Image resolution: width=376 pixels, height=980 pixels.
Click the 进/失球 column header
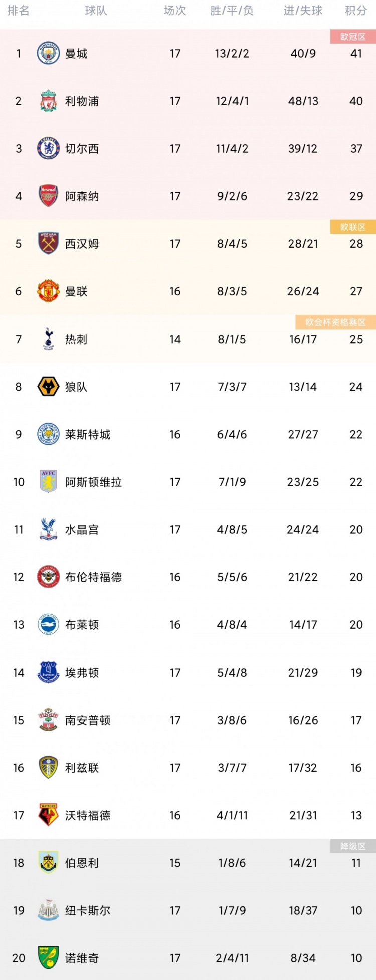tap(303, 11)
